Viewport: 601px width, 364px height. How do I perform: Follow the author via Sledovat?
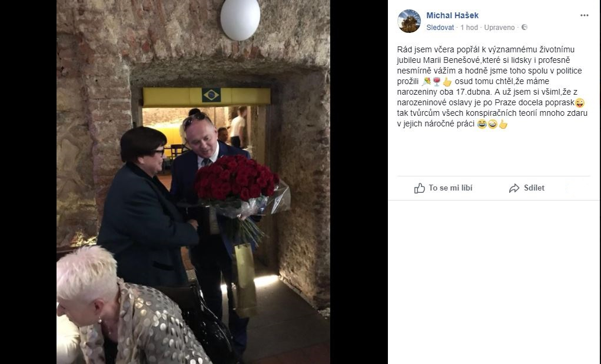tap(440, 28)
